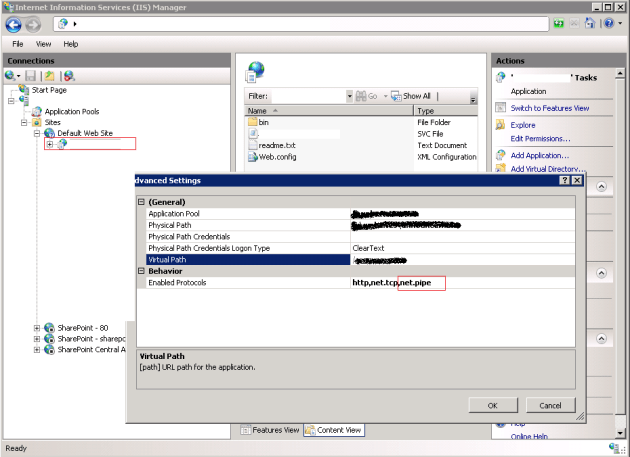The image size is (630, 457).
Task: Sort the list by Name column
Action: (329, 111)
